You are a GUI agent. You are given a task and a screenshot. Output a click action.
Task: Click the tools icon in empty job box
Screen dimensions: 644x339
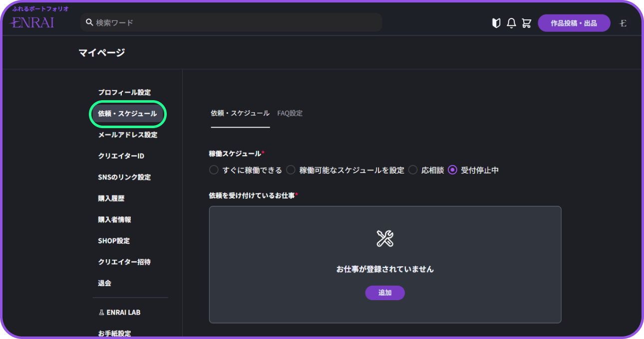(385, 238)
